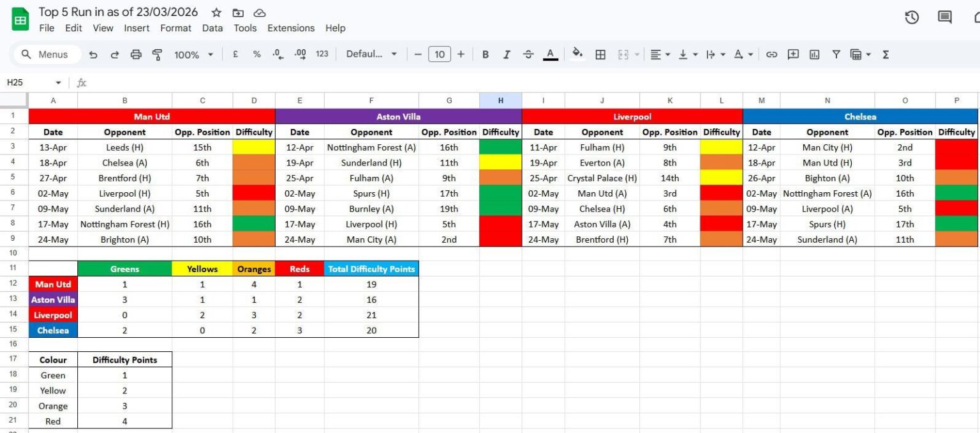Apply currency format with the £ icon

coord(235,54)
